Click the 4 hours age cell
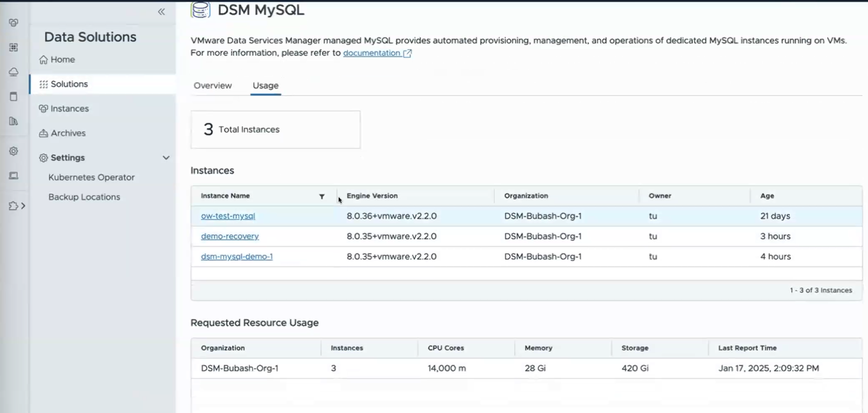The width and height of the screenshot is (868, 413). (775, 257)
